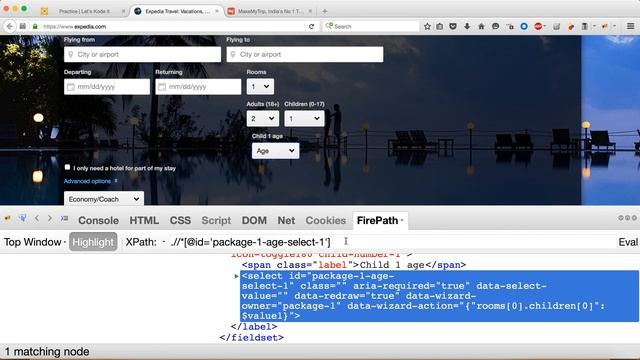The image size is (640, 360).
Task: Click the browser Search box
Action: coord(371,26)
